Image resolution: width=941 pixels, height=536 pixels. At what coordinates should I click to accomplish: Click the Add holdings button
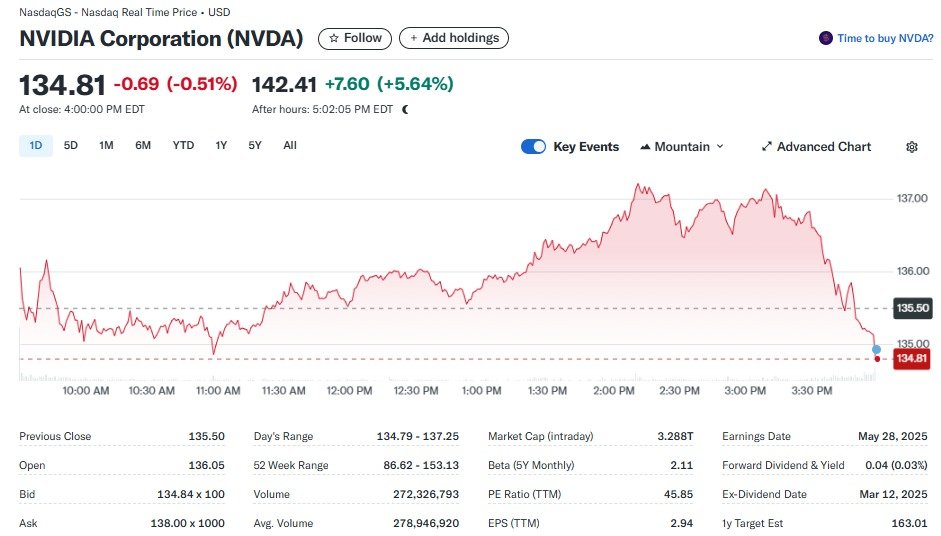[454, 38]
